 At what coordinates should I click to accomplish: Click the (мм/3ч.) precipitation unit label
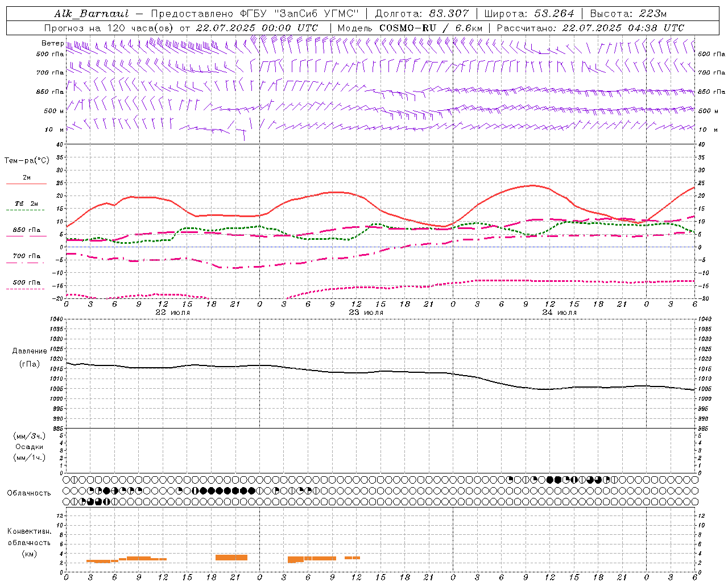30,436
